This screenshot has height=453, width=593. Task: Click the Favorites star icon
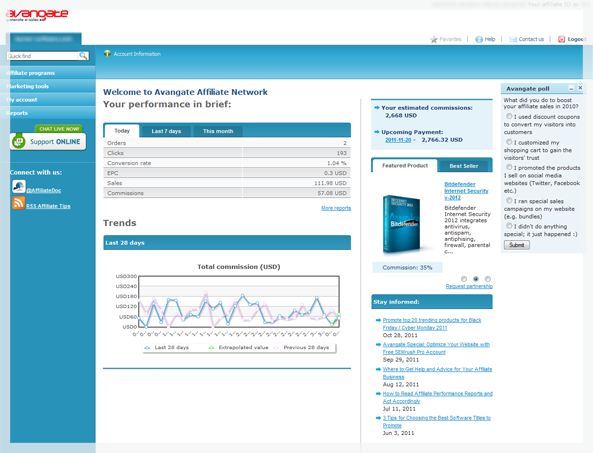point(433,39)
